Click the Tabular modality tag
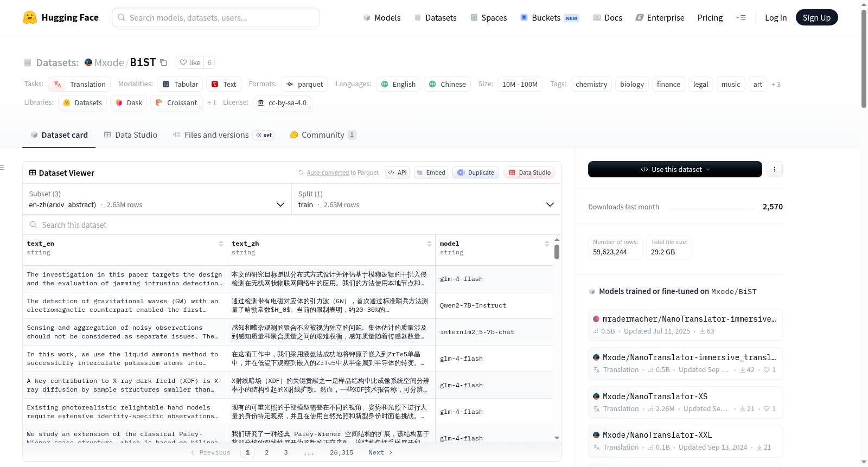This screenshot has height=467, width=868. click(x=180, y=84)
